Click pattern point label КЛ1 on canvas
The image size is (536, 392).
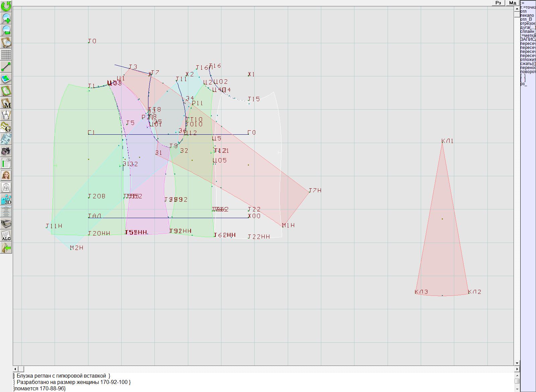(447, 141)
